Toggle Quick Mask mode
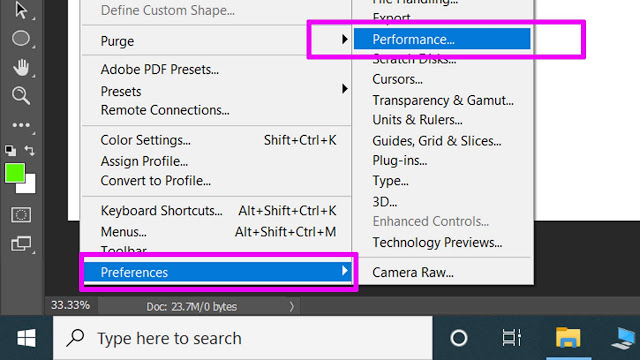 tap(21, 215)
